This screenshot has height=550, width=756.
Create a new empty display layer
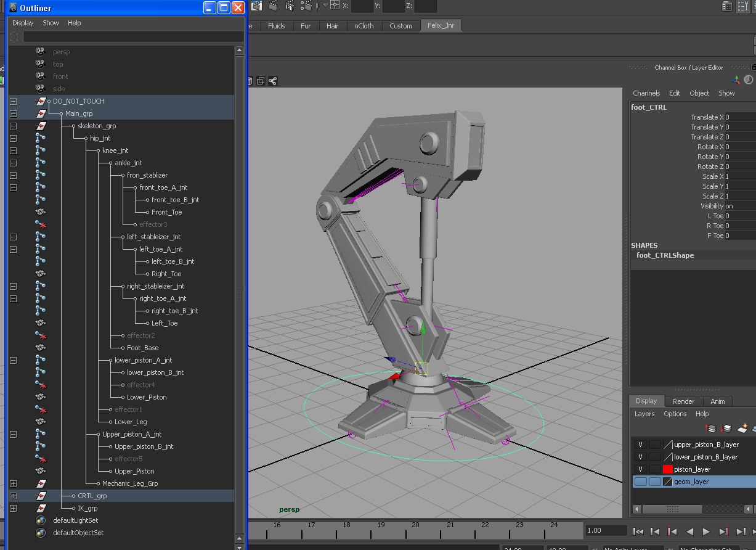point(741,428)
